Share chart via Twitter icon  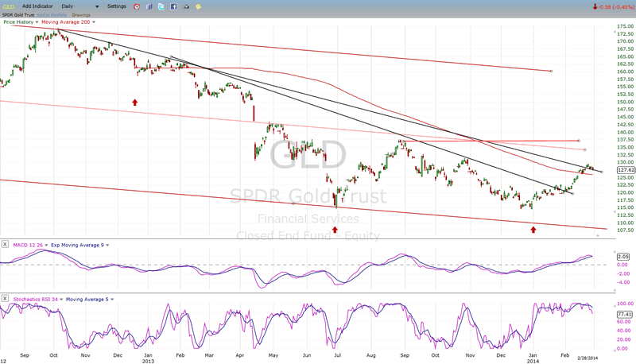tap(160, 6)
